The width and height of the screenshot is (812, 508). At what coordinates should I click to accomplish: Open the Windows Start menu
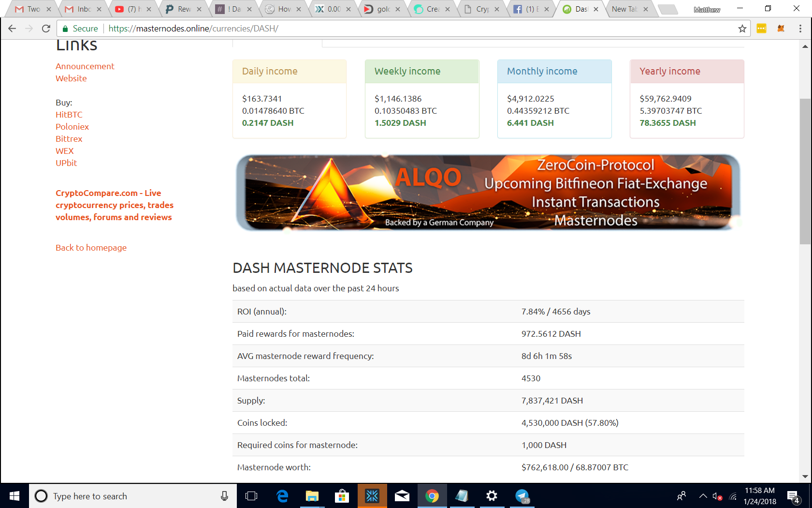[14, 496]
